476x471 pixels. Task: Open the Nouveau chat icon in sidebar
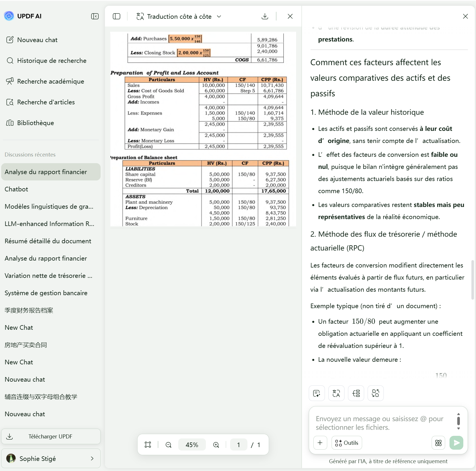coord(10,40)
